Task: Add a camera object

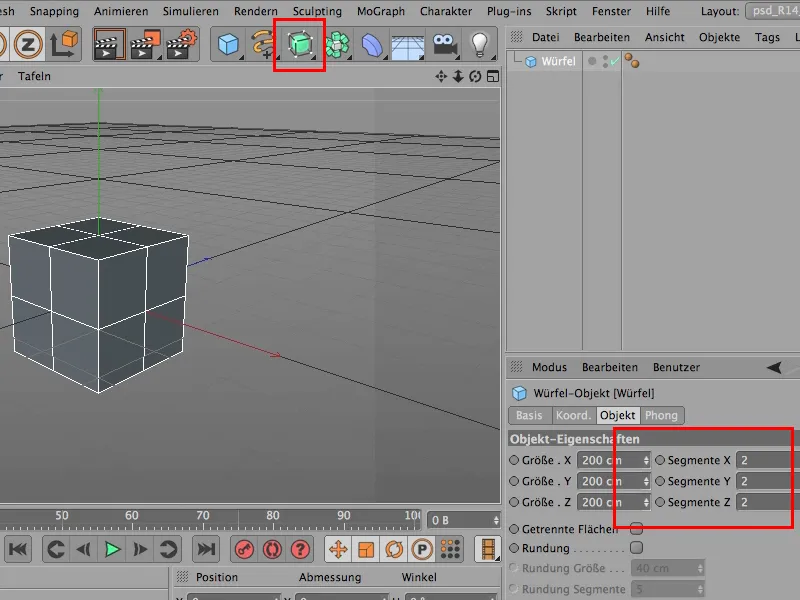Action: coord(444,45)
